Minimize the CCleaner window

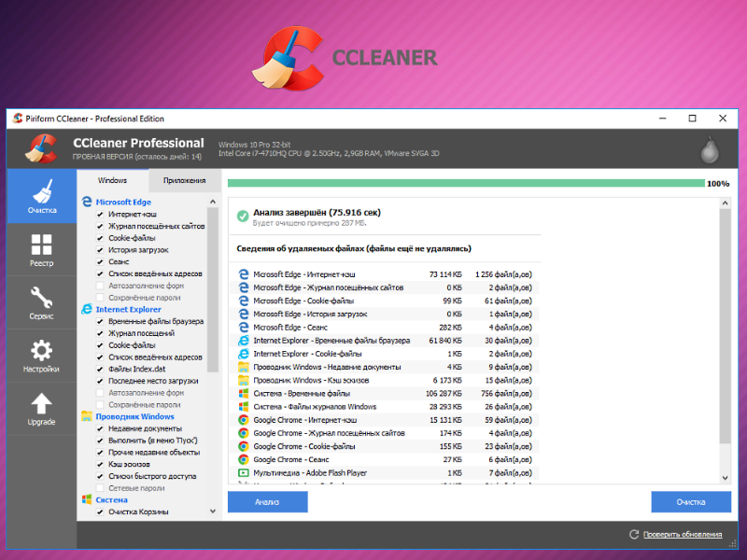coord(663,119)
